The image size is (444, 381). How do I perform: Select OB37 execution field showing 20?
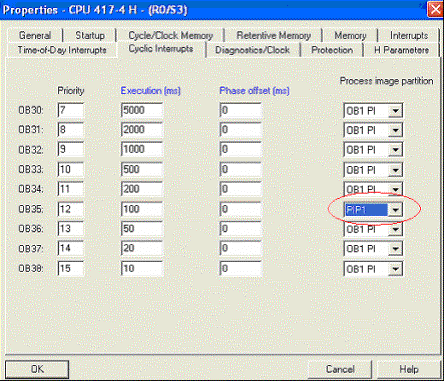tap(142, 248)
